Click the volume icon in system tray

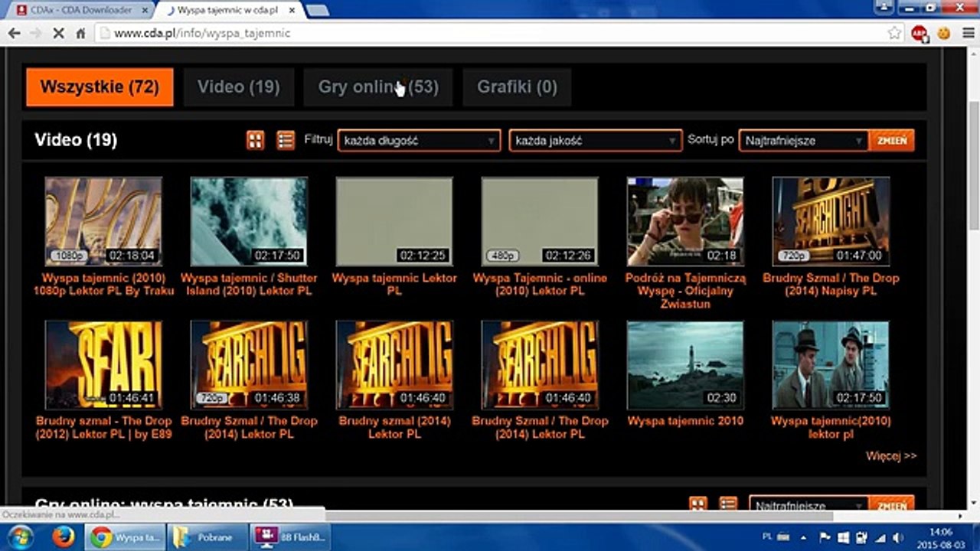pos(897,537)
